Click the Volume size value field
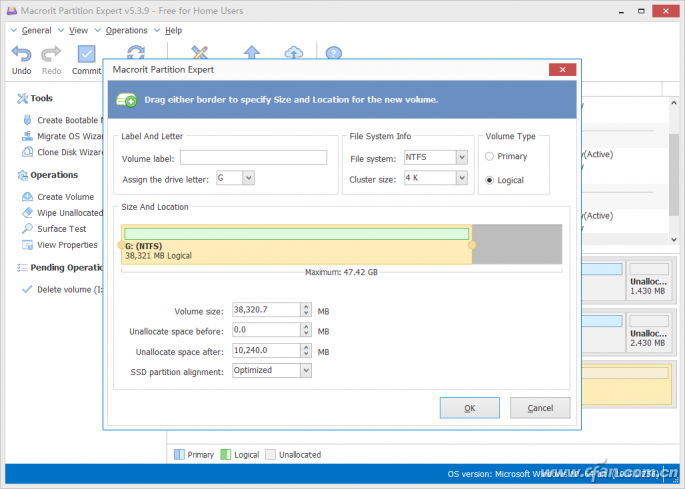 click(266, 309)
